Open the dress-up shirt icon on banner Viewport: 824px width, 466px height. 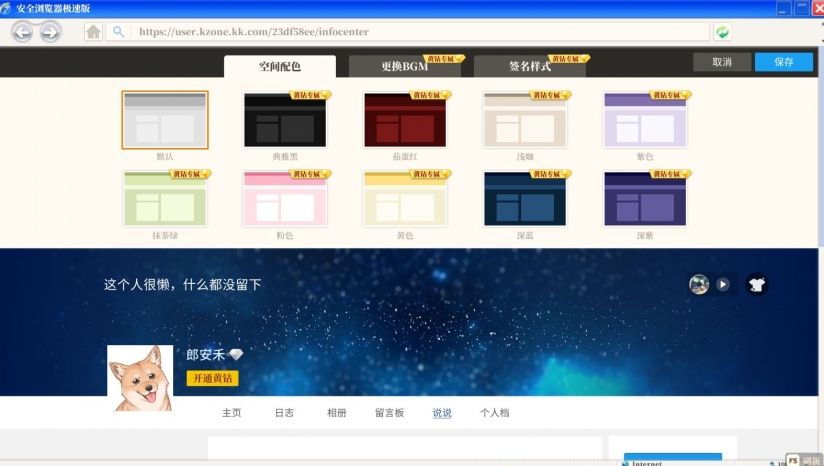(756, 284)
